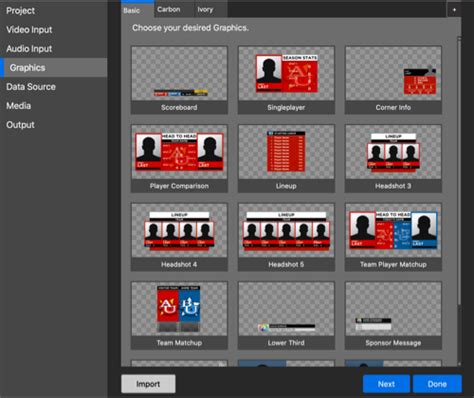
Task: Go to Video Input section
Action: coord(54,30)
